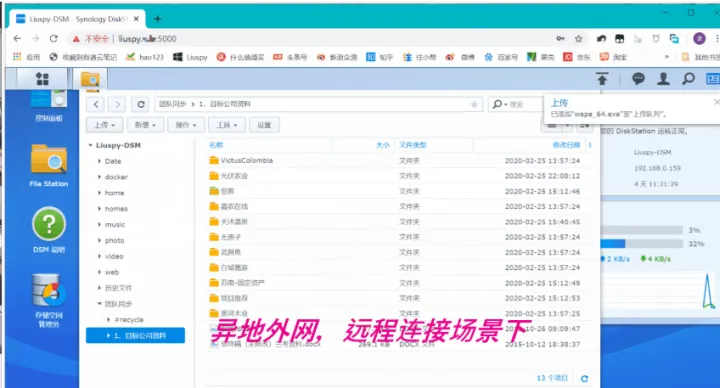The width and height of the screenshot is (720, 388).
Task: Show more bookmarks chevron
Action: (667, 57)
